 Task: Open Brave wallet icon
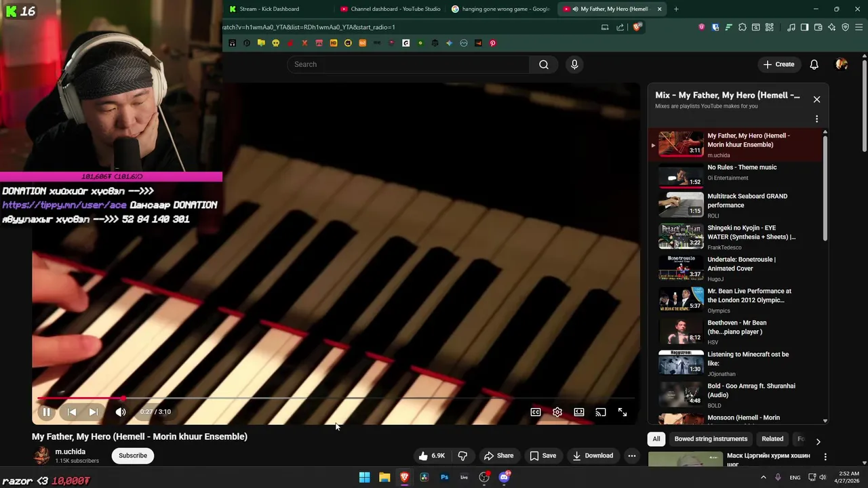[x=818, y=27]
